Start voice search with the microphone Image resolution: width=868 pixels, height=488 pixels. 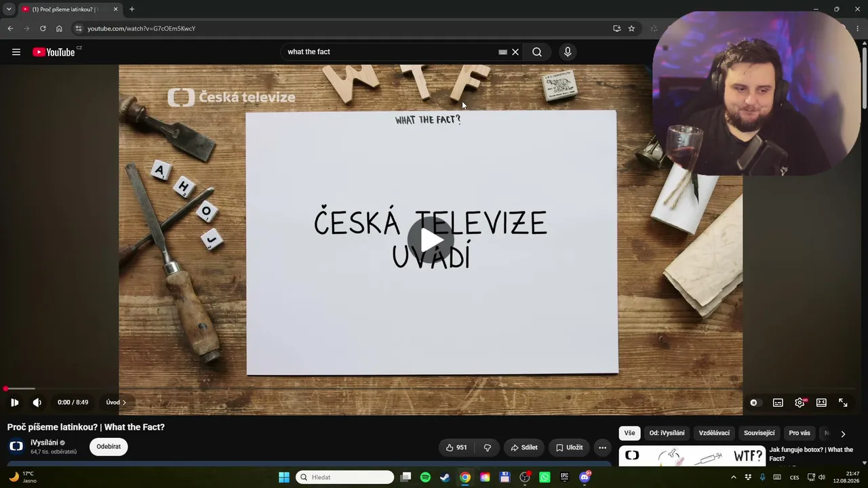coord(568,52)
